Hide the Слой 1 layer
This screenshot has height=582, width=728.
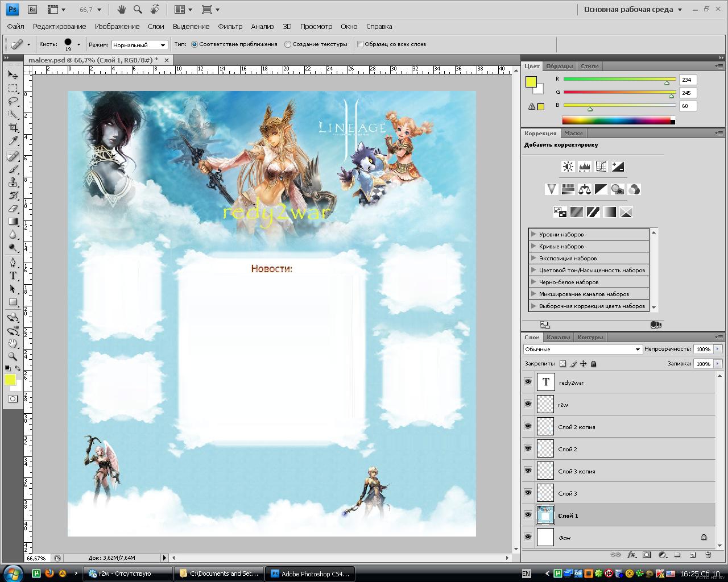point(528,515)
